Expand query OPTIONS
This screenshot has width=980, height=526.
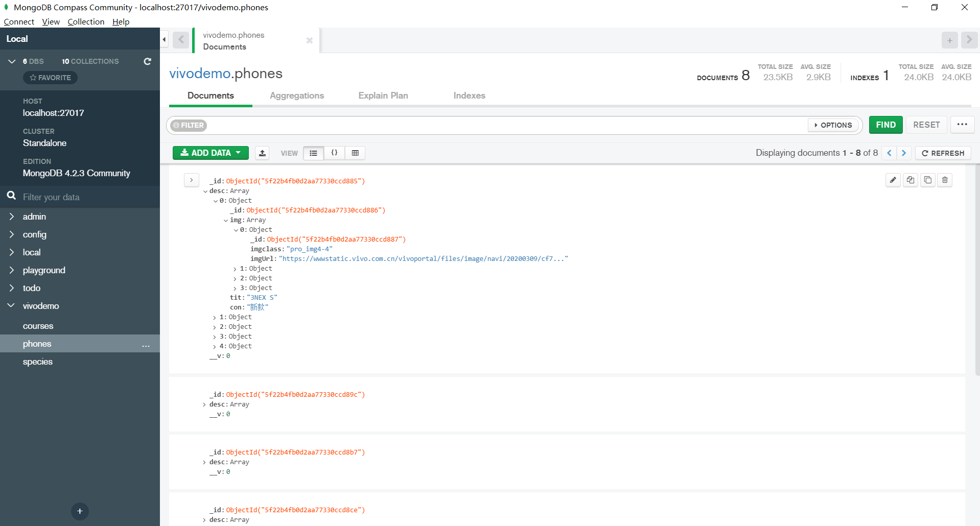click(833, 125)
